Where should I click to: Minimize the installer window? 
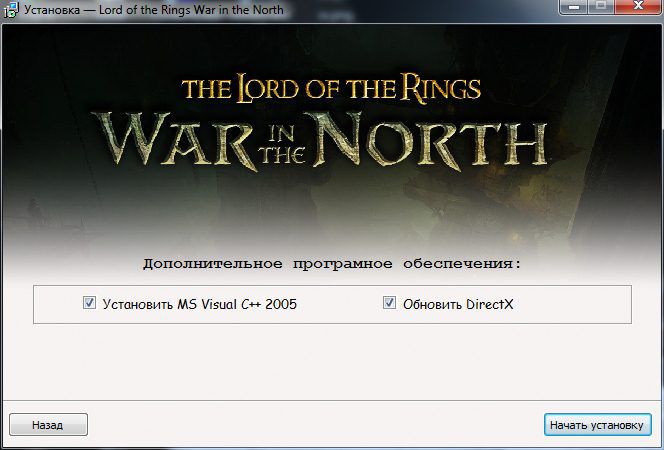tap(574, 7)
